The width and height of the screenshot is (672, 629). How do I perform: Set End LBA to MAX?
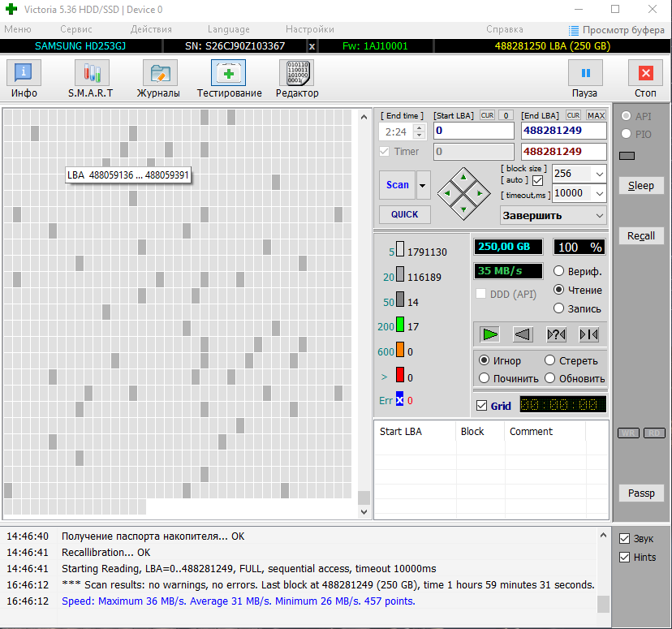pyautogui.click(x=597, y=115)
